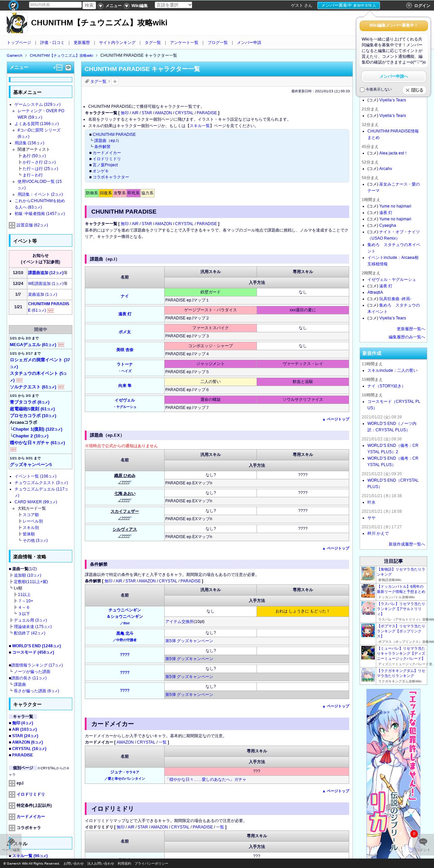Screen dimensions: 434x868
Task: Click the 即死系 color legend label
Action: [x=133, y=193]
